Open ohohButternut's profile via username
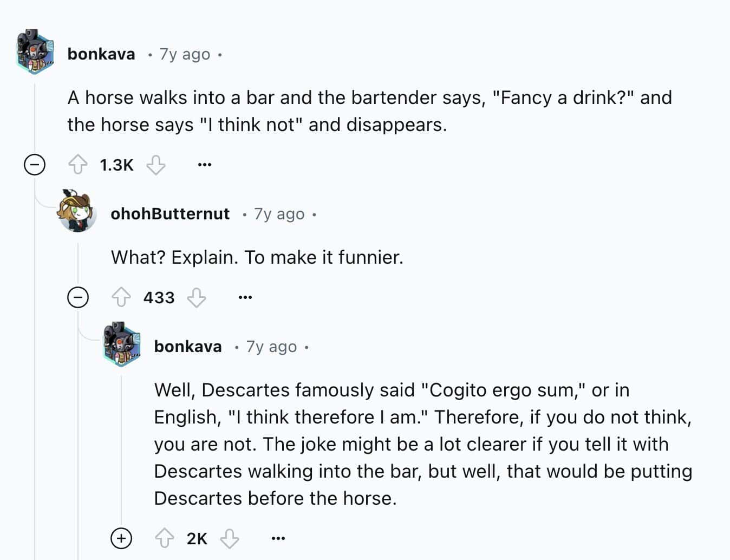Image resolution: width=730 pixels, height=560 pixels. pos(170,213)
